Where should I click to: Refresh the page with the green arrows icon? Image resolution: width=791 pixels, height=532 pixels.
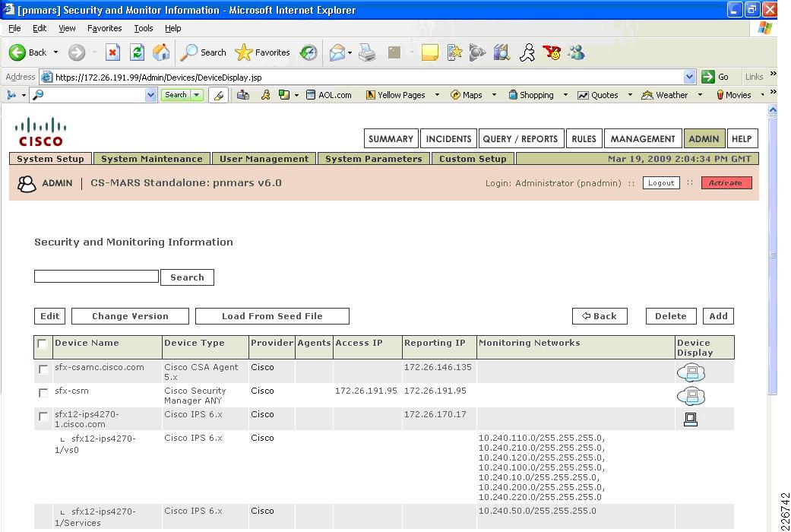tap(137, 52)
